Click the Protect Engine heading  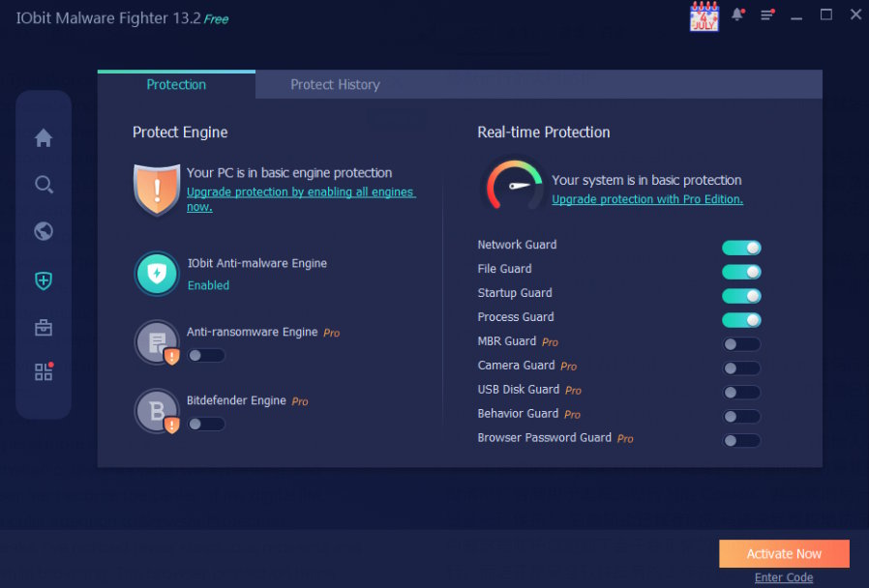[x=180, y=132]
